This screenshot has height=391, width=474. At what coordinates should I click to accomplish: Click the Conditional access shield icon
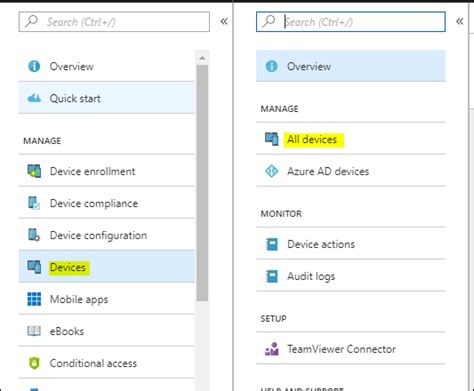(34, 363)
